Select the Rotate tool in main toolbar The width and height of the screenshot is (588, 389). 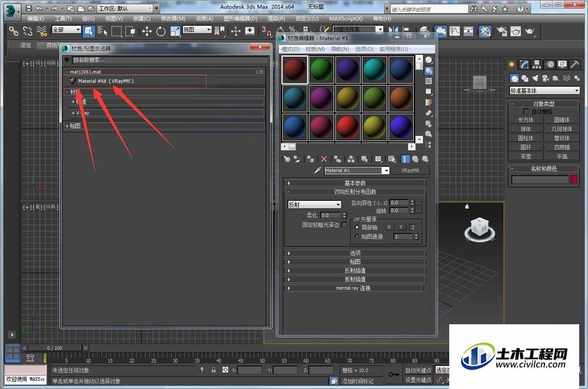pos(161,31)
